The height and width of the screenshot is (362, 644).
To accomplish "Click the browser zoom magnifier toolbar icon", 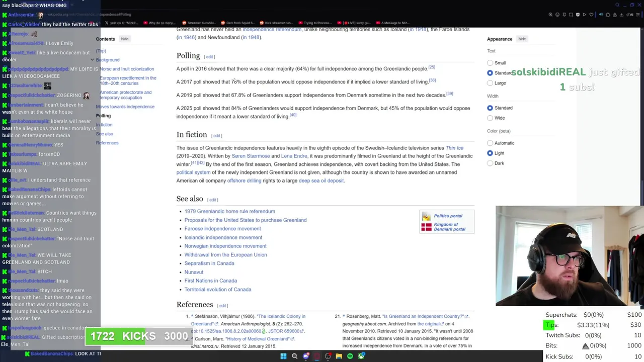I will (550, 15).
